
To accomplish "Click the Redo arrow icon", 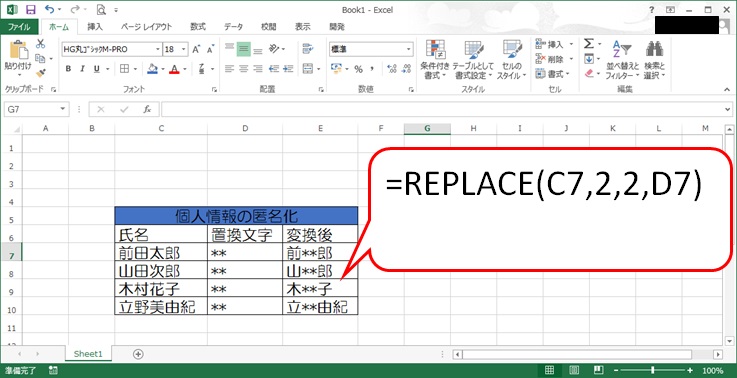I will [75, 9].
